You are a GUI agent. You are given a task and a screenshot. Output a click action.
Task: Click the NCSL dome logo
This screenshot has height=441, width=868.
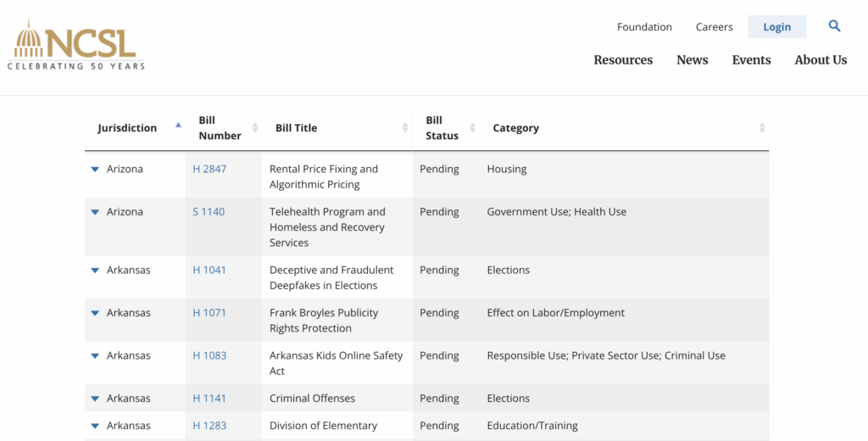75,45
